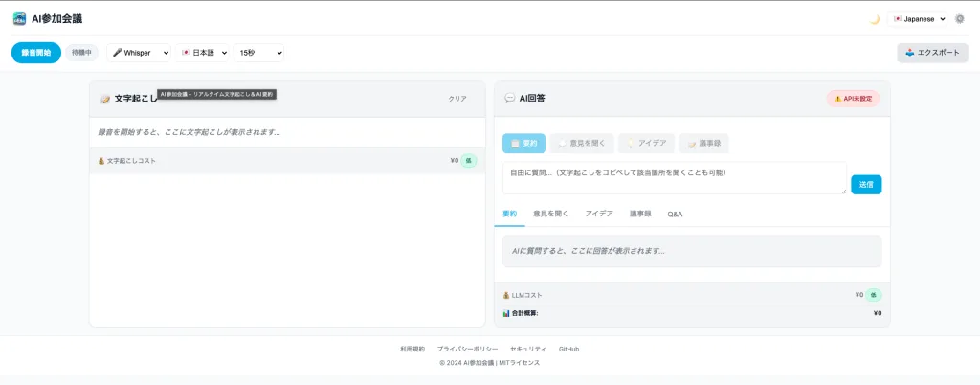Click the 文字起こし notepad icon
The height and width of the screenshot is (385, 980).
(105, 99)
